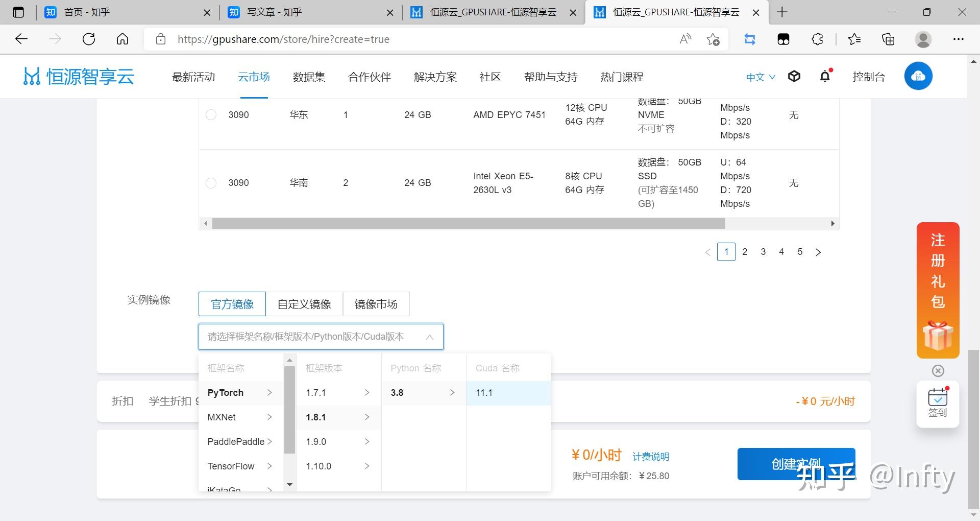Open 社区 nav item
Screen dimensions: 980x521
(x=491, y=77)
